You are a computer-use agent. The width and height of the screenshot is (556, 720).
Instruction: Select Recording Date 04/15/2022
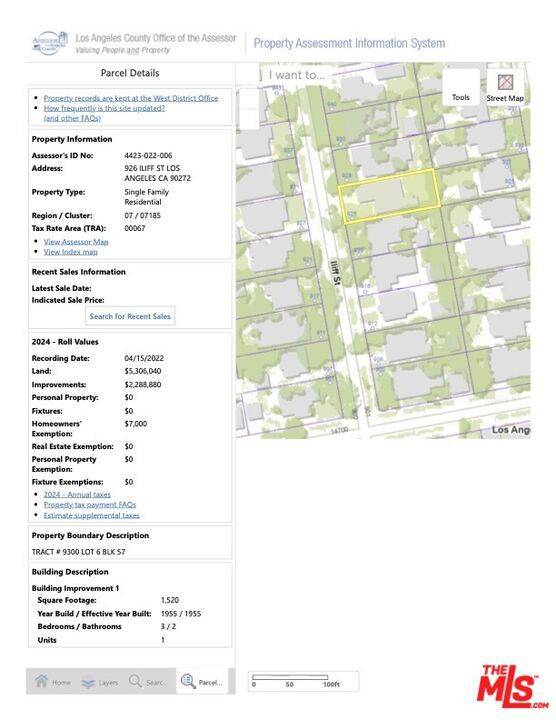(144, 358)
